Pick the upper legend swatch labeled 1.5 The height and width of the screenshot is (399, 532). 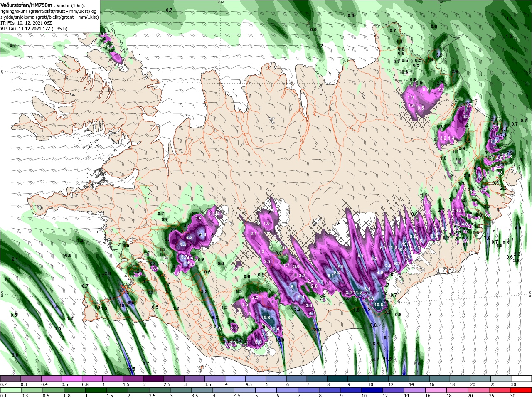click(133, 378)
